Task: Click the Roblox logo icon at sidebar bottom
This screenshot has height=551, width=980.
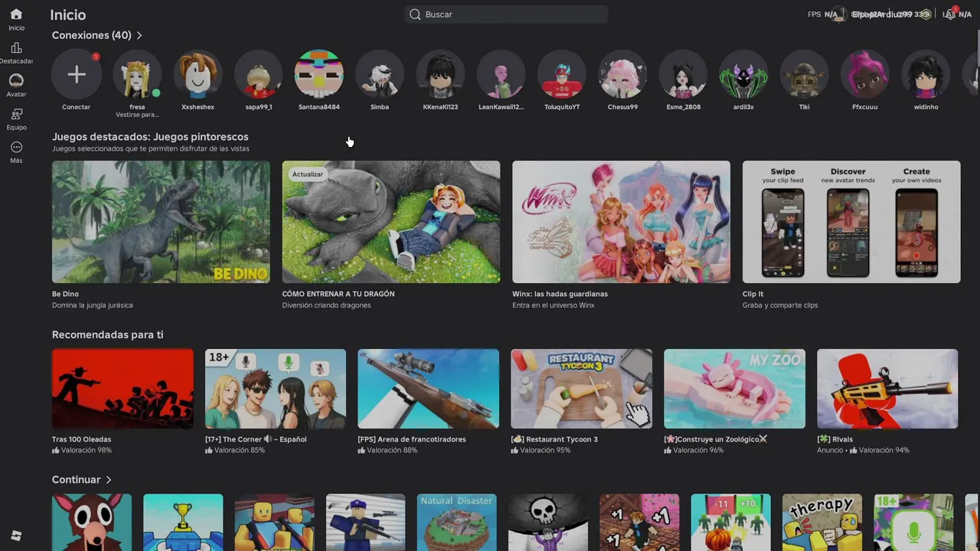Action: click(16, 536)
